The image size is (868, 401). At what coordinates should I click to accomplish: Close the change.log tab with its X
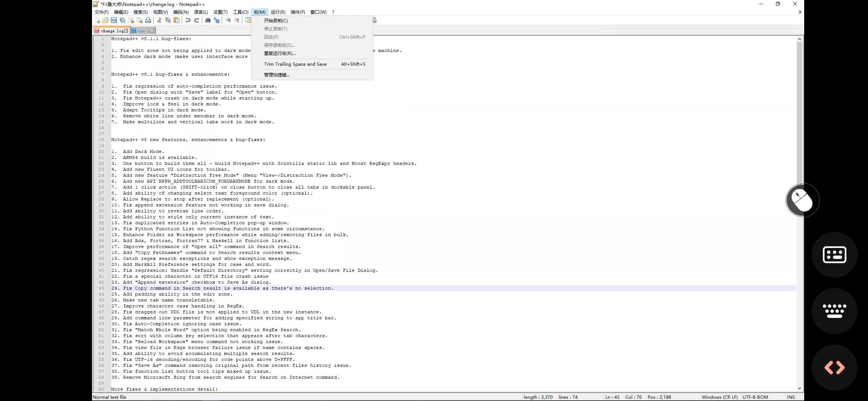126,31
